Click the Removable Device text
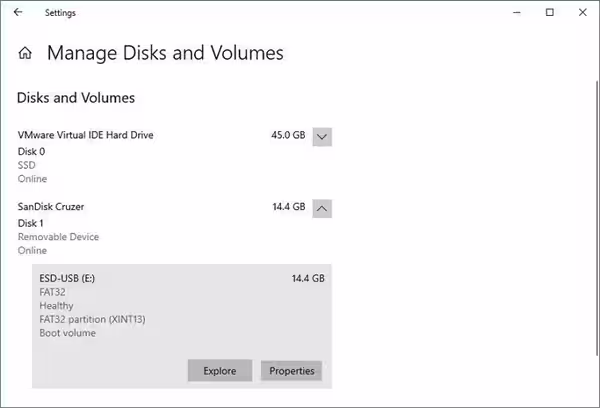The width and height of the screenshot is (600, 408). [x=58, y=237]
